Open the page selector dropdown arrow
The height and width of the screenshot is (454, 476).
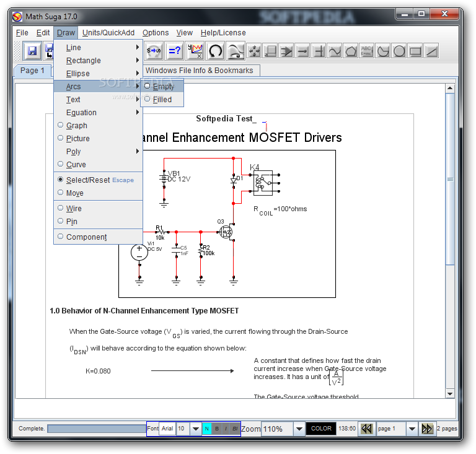click(x=412, y=429)
